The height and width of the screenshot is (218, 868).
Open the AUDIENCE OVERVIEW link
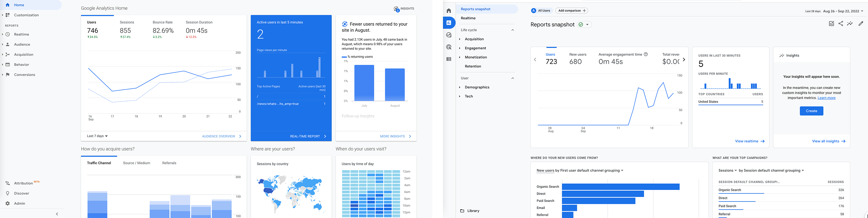pyautogui.click(x=222, y=136)
